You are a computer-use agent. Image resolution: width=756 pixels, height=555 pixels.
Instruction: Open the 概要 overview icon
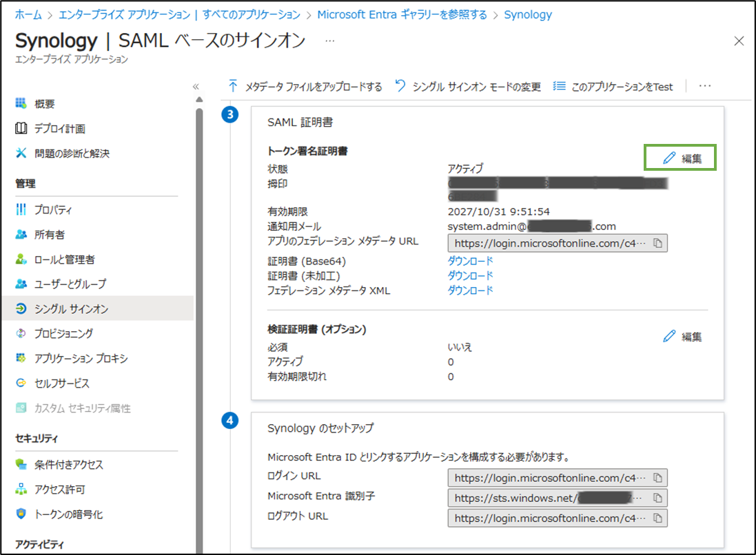[21, 103]
